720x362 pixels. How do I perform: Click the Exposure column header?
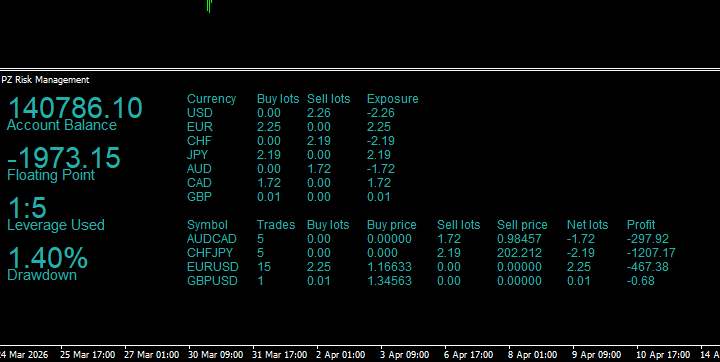[x=393, y=99]
